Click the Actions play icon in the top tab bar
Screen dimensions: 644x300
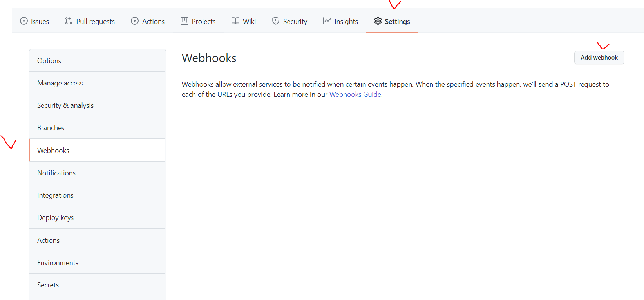135,21
